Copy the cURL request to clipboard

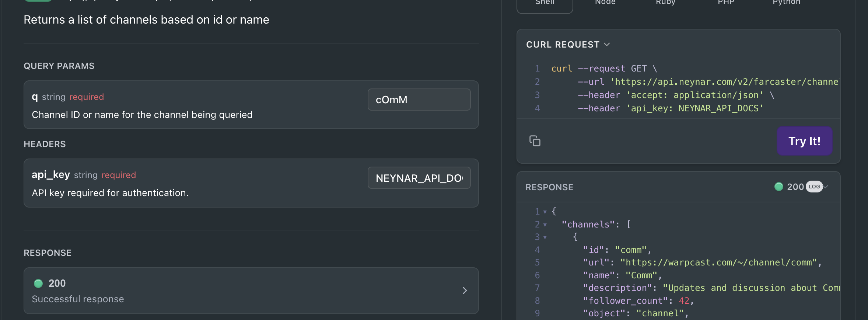tap(535, 141)
